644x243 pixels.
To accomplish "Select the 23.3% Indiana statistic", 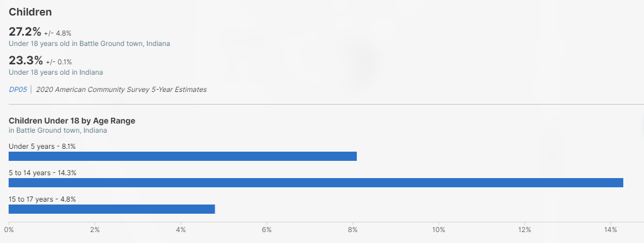I will [25, 60].
